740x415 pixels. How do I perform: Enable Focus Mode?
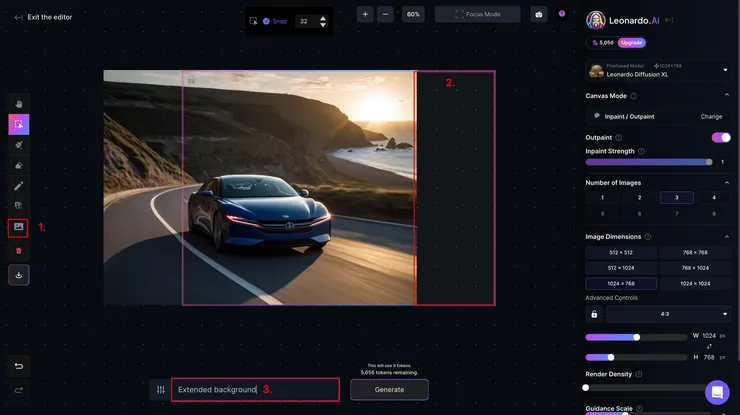478,14
